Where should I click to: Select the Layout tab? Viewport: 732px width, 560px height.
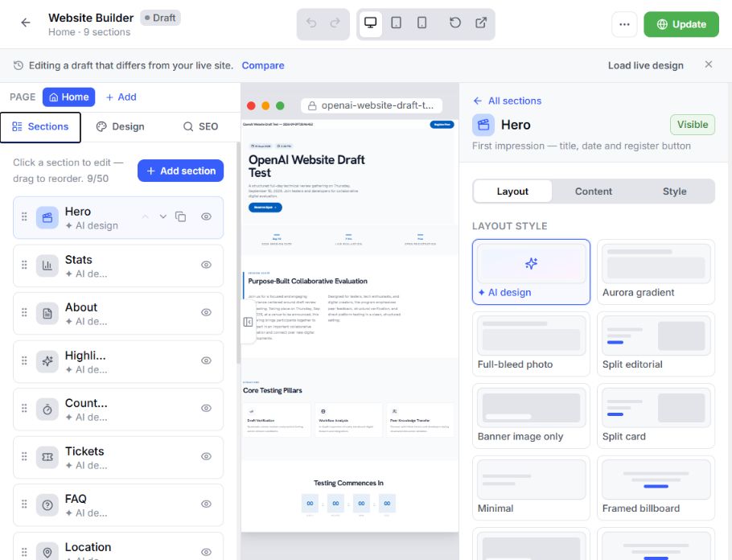coord(512,191)
